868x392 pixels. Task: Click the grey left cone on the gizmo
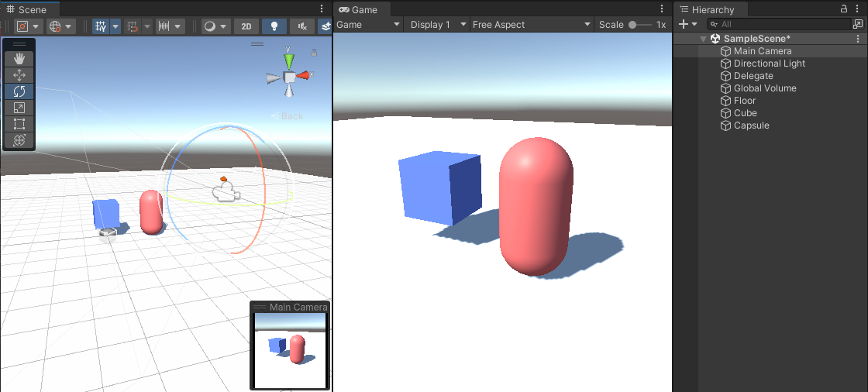[274, 78]
